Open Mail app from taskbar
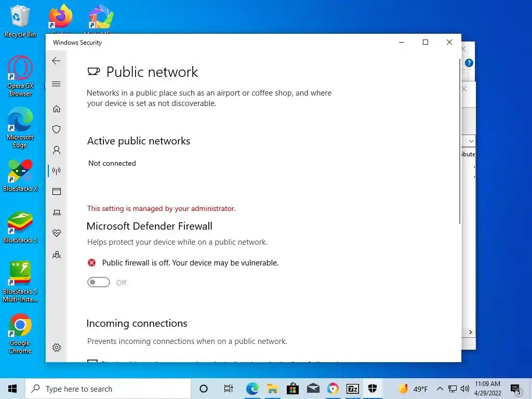This screenshot has width=532, height=399. click(313, 389)
